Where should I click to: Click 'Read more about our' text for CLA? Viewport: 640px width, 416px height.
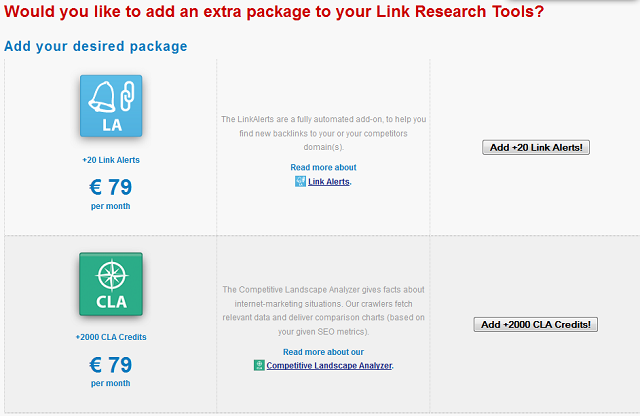pos(323,352)
